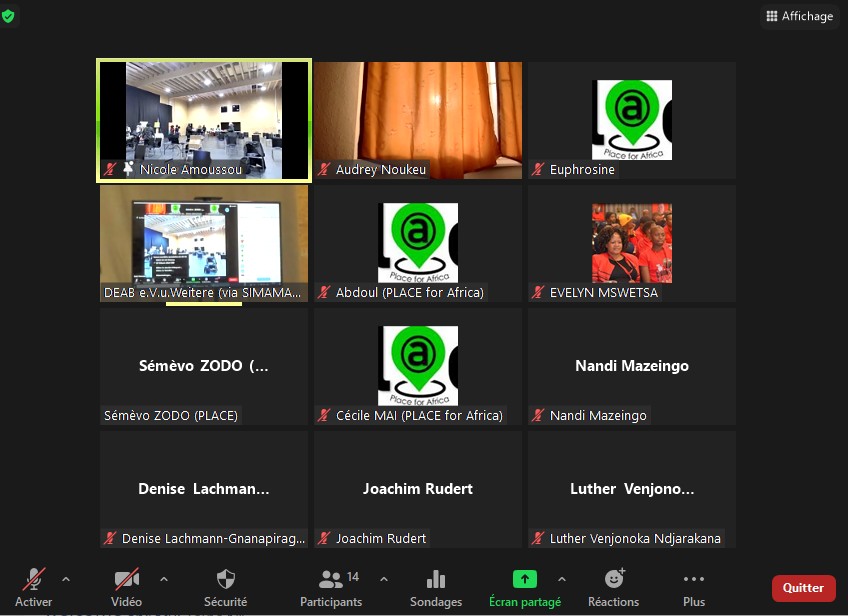Open the Plus more options menu
The width and height of the screenshot is (848, 616).
[694, 586]
